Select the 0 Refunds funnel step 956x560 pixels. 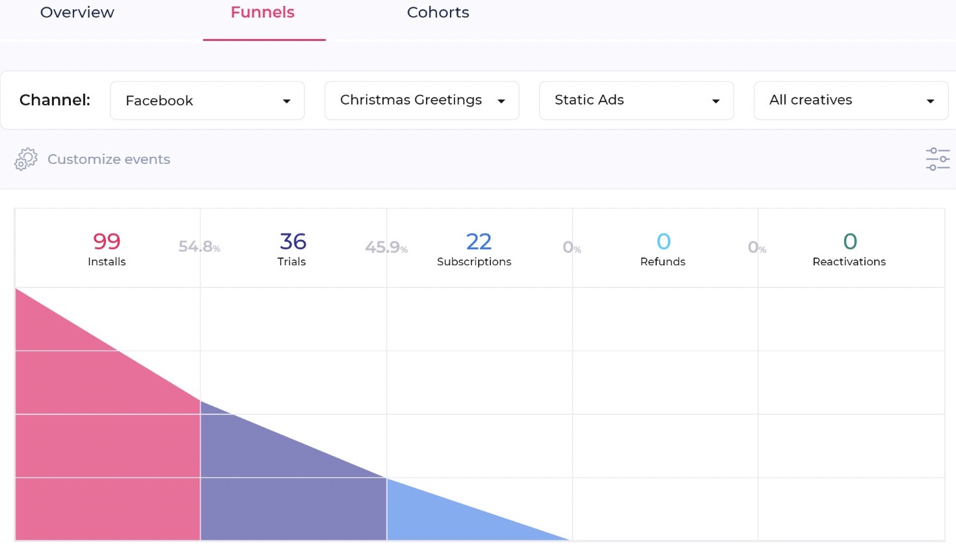tap(663, 249)
